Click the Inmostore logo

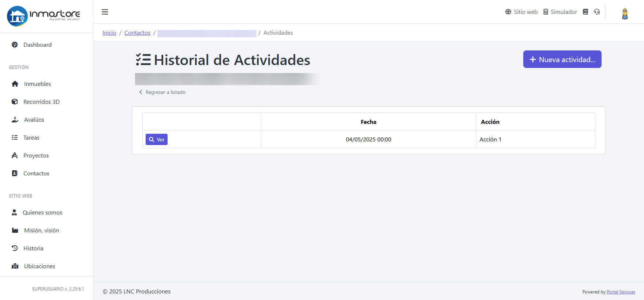(x=44, y=16)
